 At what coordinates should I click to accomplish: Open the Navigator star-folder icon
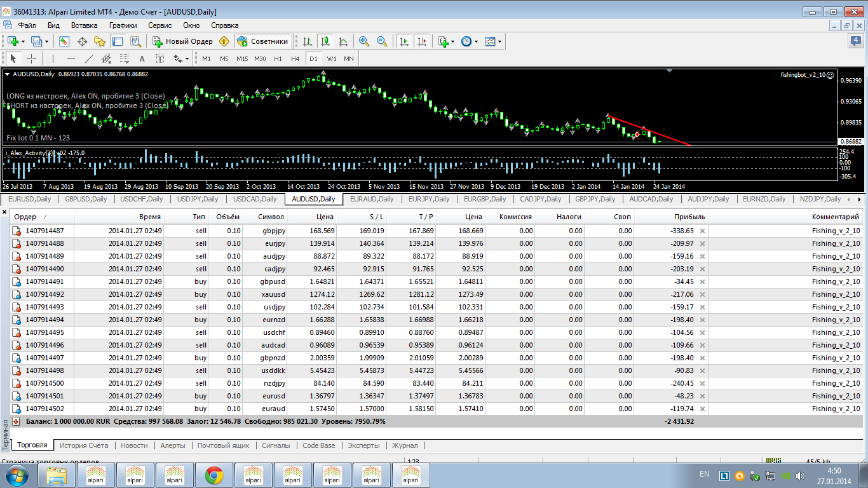tap(100, 41)
